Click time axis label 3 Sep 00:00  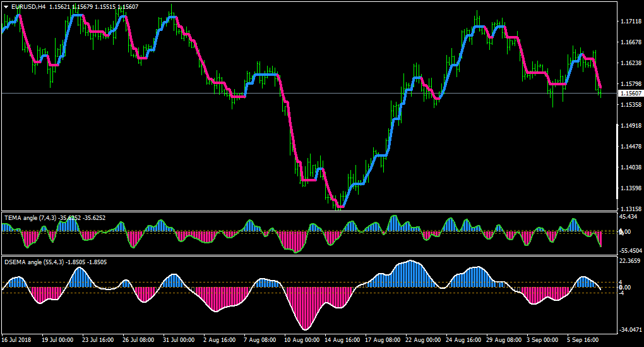tap(542, 339)
